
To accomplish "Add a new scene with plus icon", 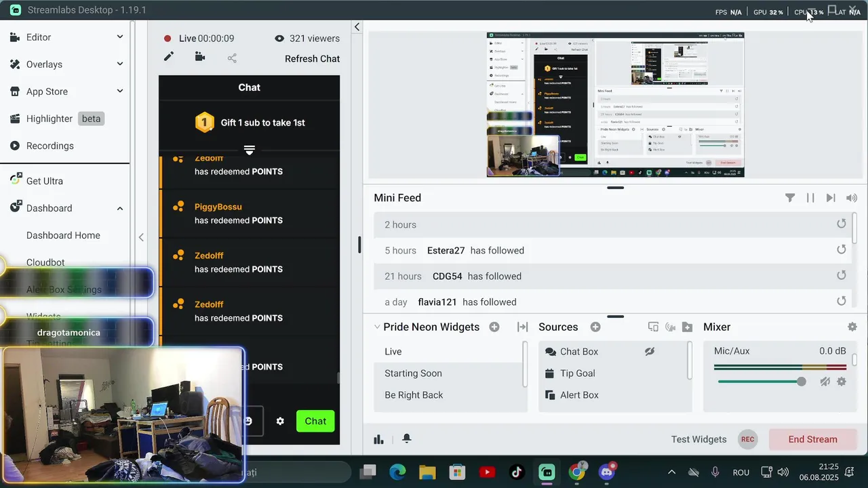I will tap(494, 327).
